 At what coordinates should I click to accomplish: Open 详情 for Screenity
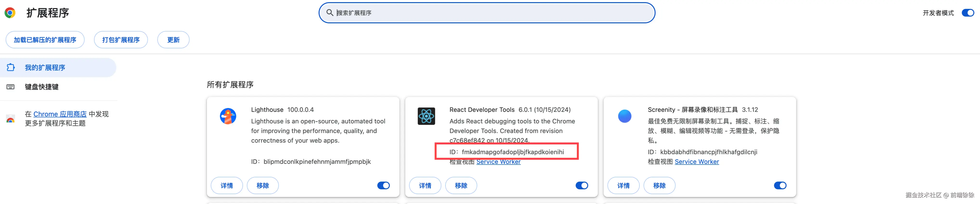pos(623,185)
